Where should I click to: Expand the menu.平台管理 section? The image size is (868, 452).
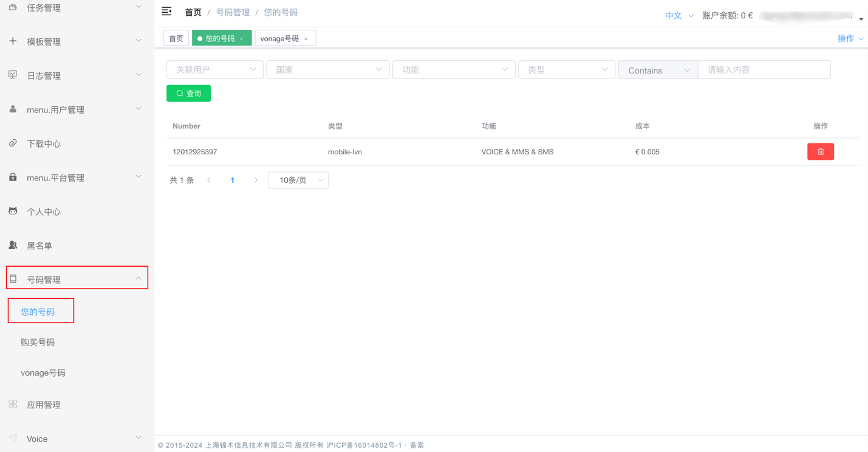[x=138, y=177]
